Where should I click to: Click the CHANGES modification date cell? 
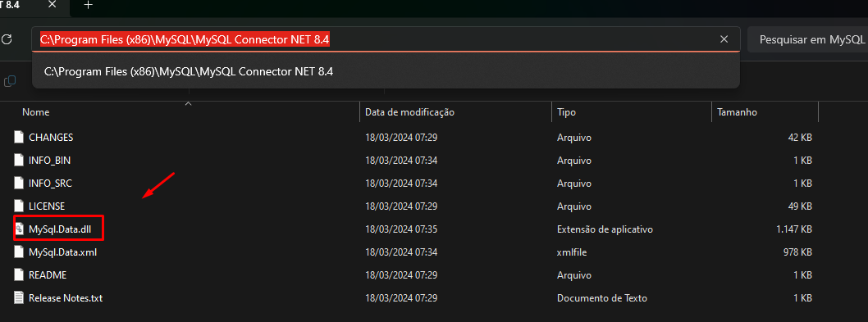click(401, 137)
